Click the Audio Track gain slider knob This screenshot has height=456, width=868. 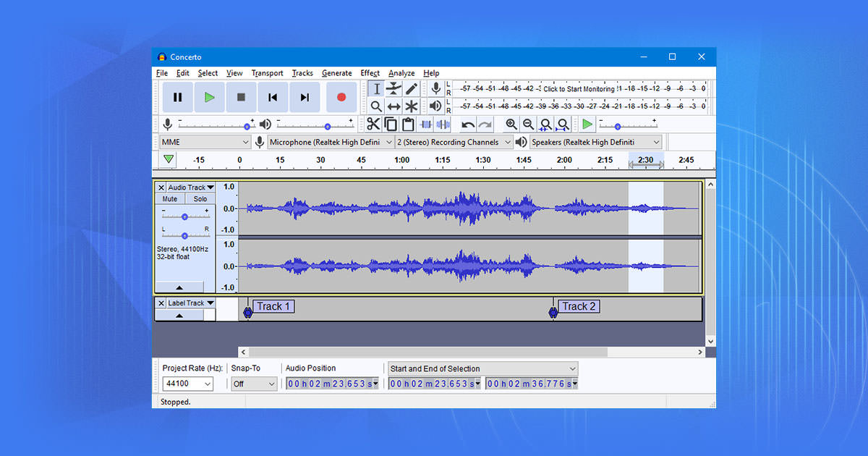tap(185, 216)
